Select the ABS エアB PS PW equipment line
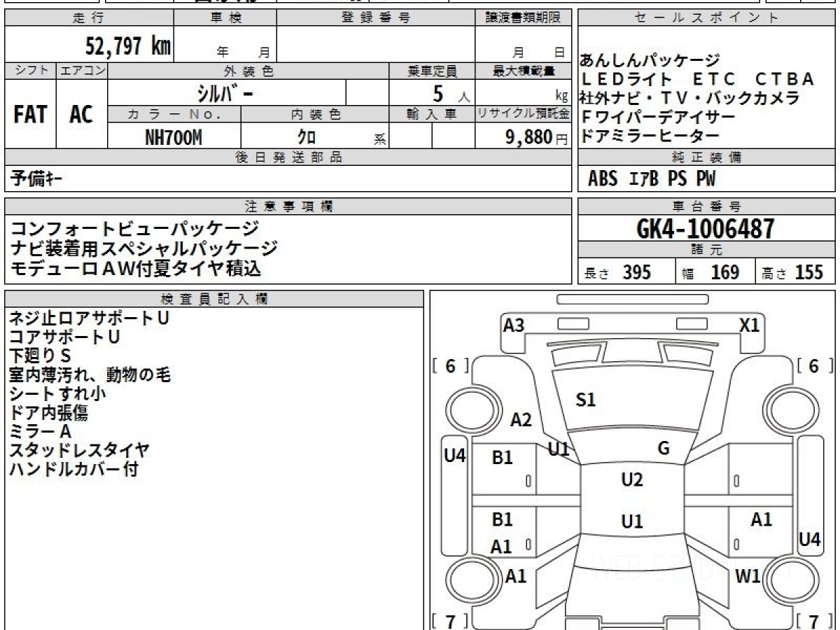Screen dimensions: 840x630 (x=652, y=179)
